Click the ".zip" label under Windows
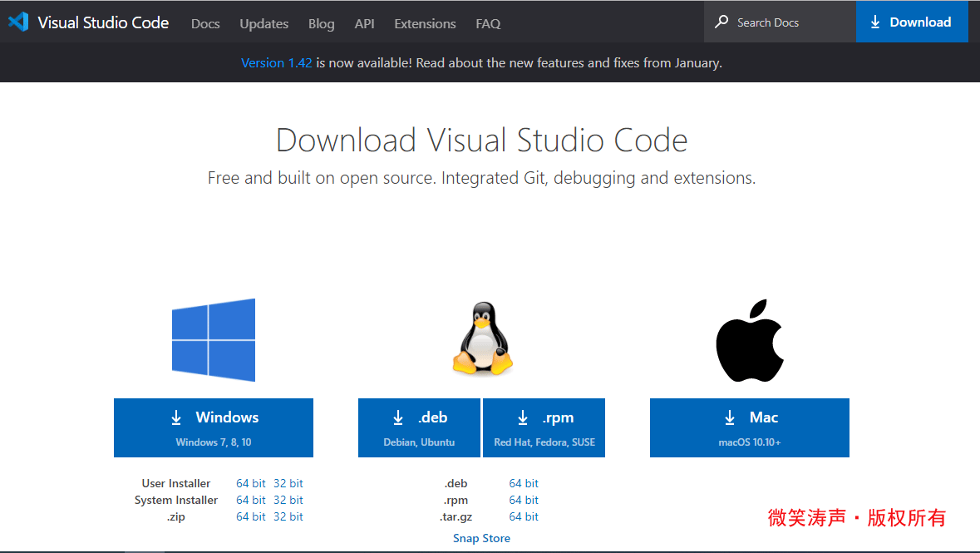Viewport: 980px width, 553px height. click(x=176, y=517)
